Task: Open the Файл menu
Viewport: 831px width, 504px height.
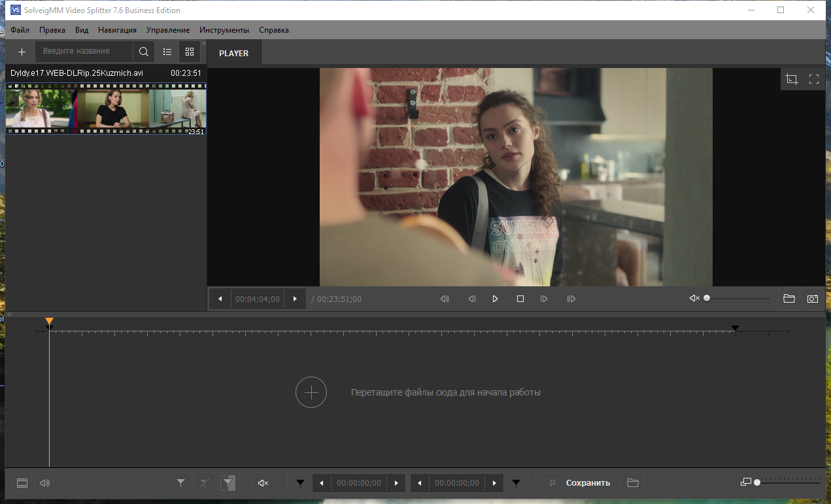Action: point(20,30)
